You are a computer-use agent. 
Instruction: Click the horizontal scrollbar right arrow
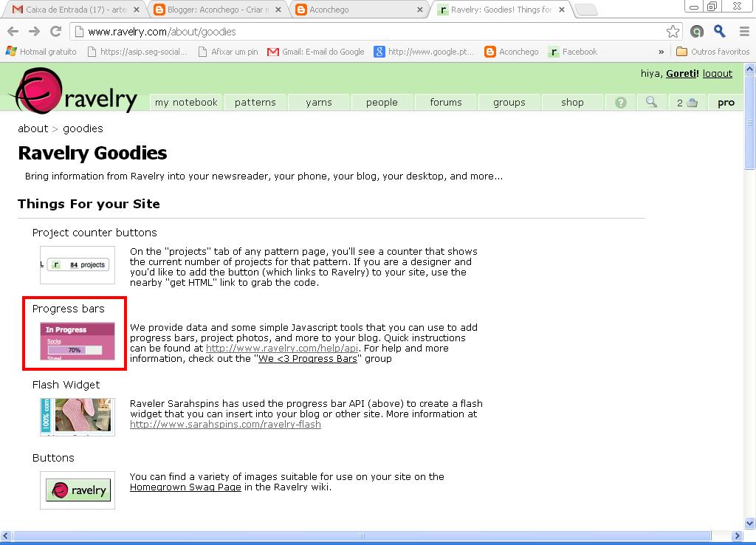pyautogui.click(x=737, y=536)
